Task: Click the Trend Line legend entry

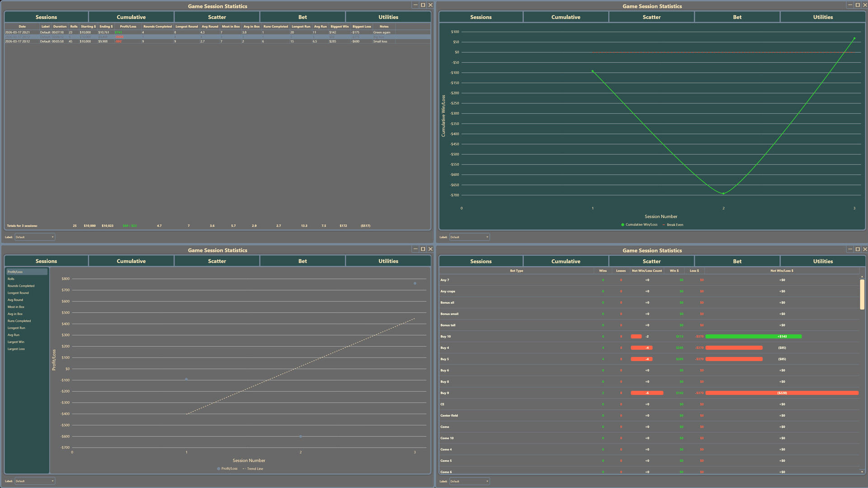Action: click(x=255, y=469)
